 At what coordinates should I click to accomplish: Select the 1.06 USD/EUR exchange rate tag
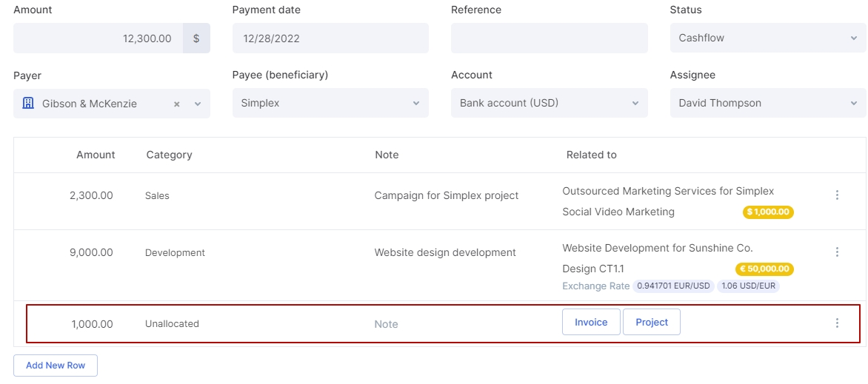pyautogui.click(x=748, y=286)
